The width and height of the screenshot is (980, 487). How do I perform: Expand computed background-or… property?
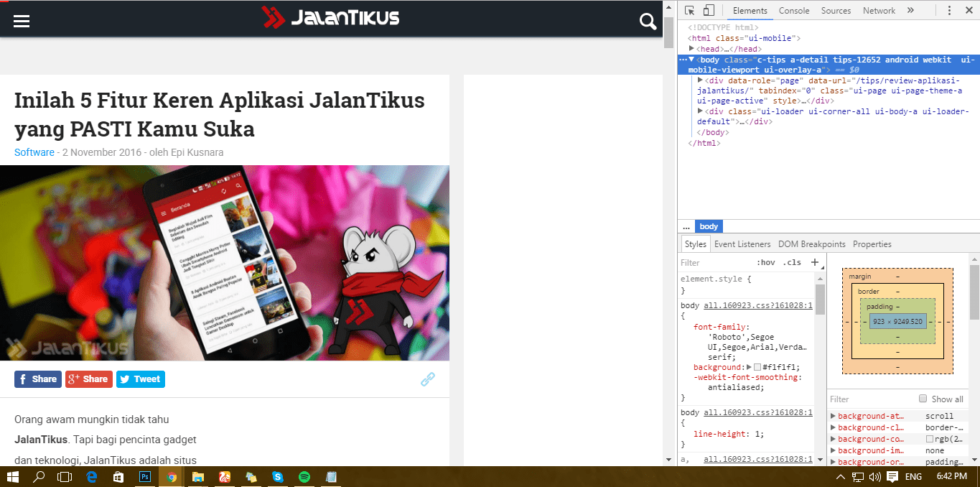(x=833, y=462)
